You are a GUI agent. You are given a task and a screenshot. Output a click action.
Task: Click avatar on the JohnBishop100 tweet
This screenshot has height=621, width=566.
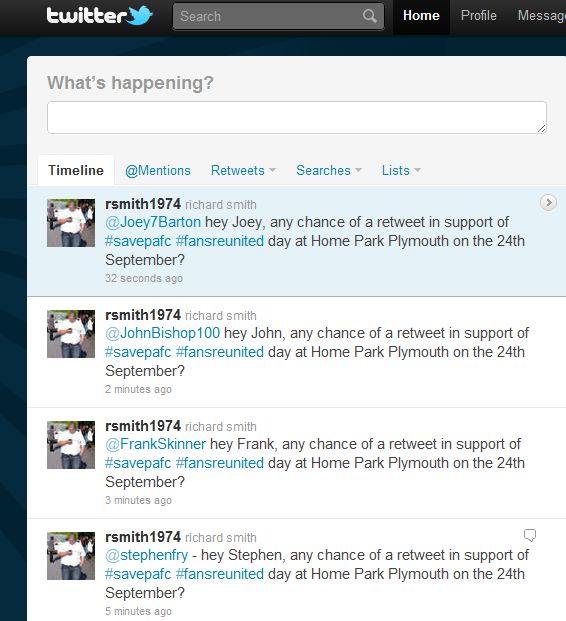pos(71,334)
